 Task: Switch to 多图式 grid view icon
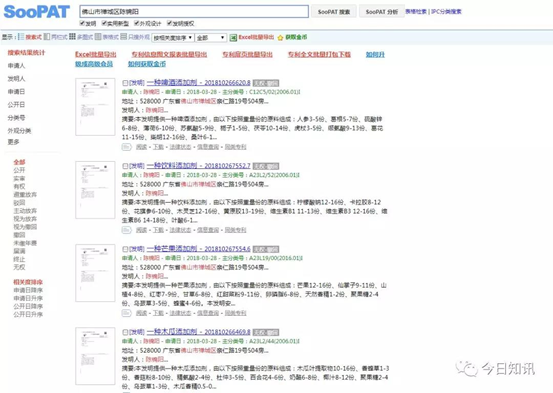point(72,37)
